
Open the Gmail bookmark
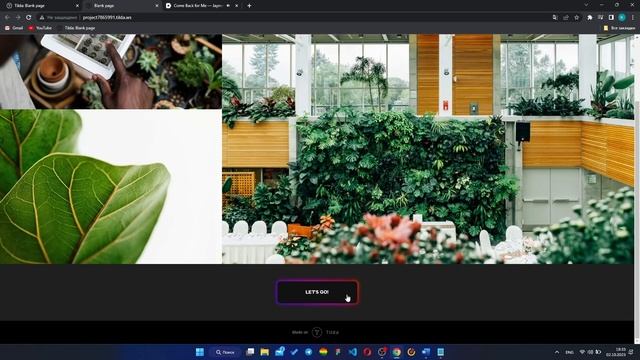pos(14,28)
